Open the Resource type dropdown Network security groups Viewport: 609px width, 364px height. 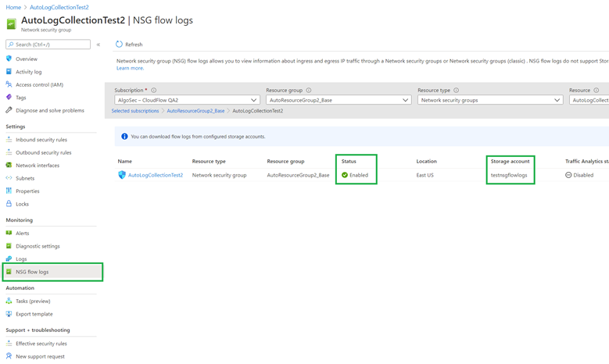(x=490, y=100)
